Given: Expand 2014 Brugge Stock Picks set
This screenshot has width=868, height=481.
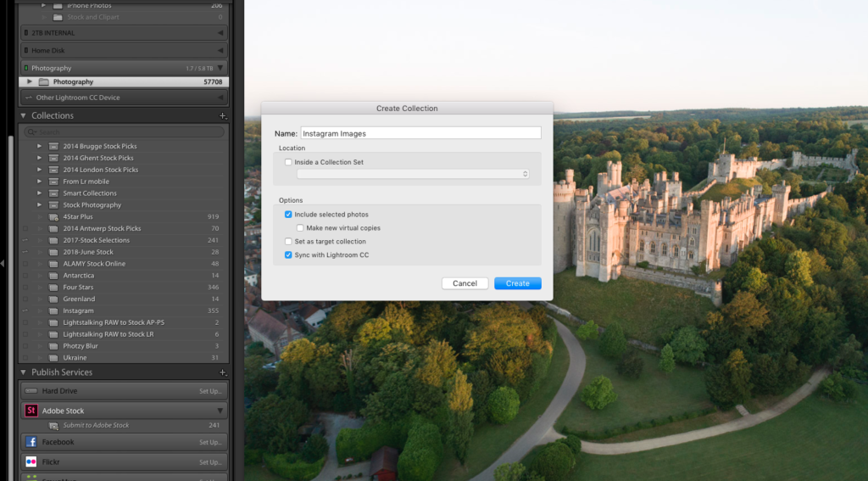Looking at the screenshot, I should [39, 146].
